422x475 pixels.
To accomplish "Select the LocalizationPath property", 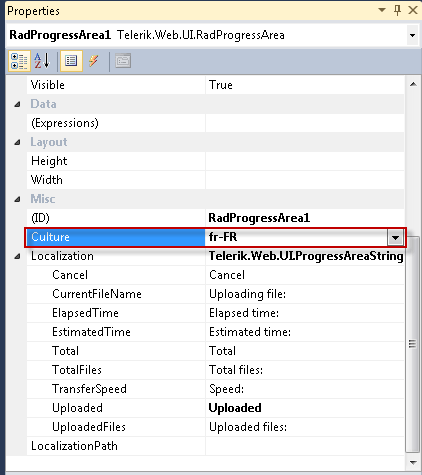I will 74,446.
